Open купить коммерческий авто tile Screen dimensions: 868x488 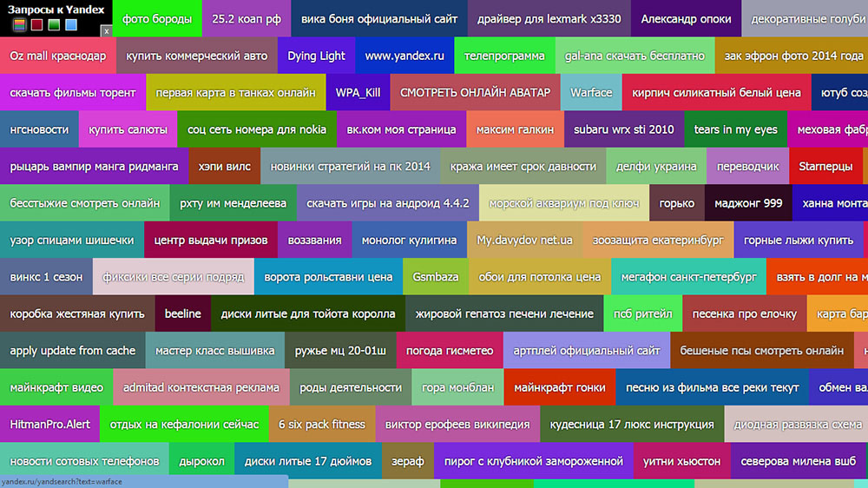point(196,56)
